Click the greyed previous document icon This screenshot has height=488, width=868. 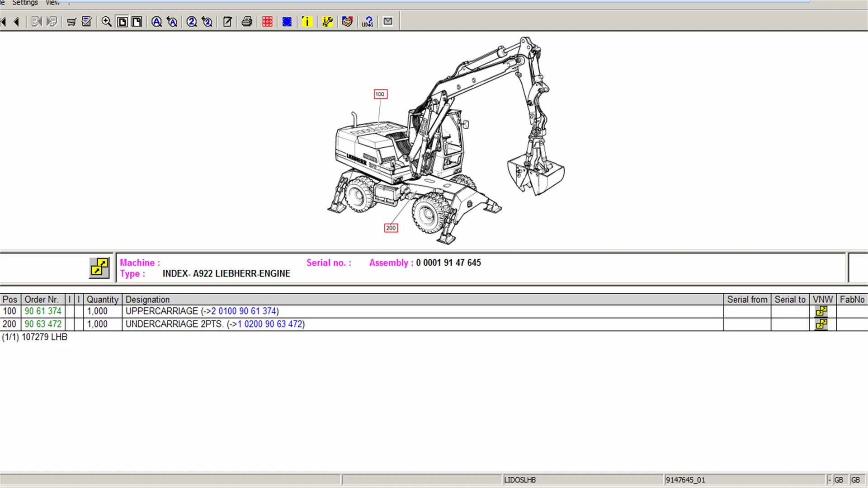pos(37,22)
